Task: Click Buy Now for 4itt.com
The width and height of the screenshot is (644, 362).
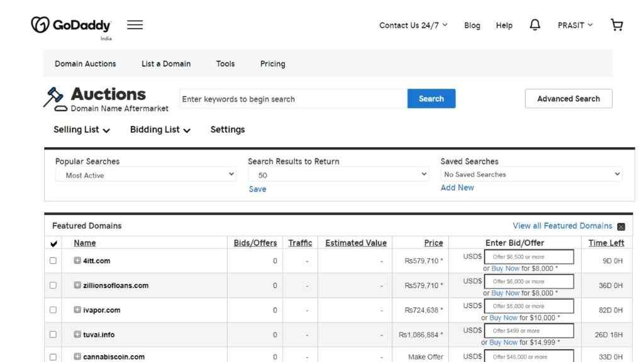Action: pos(505,268)
